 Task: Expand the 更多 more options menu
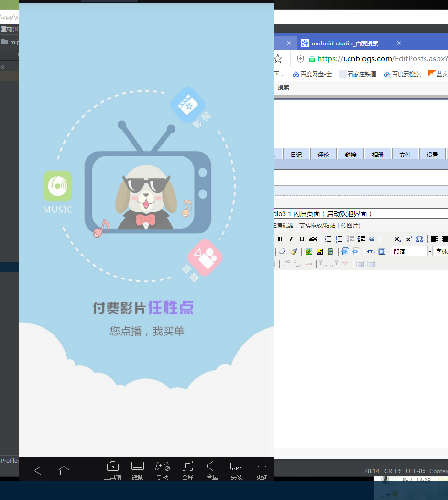pyautogui.click(x=262, y=469)
